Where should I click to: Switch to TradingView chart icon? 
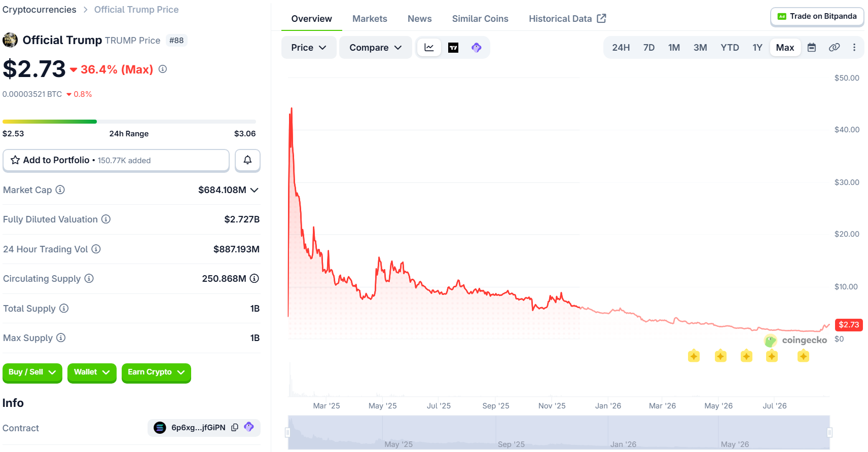453,48
